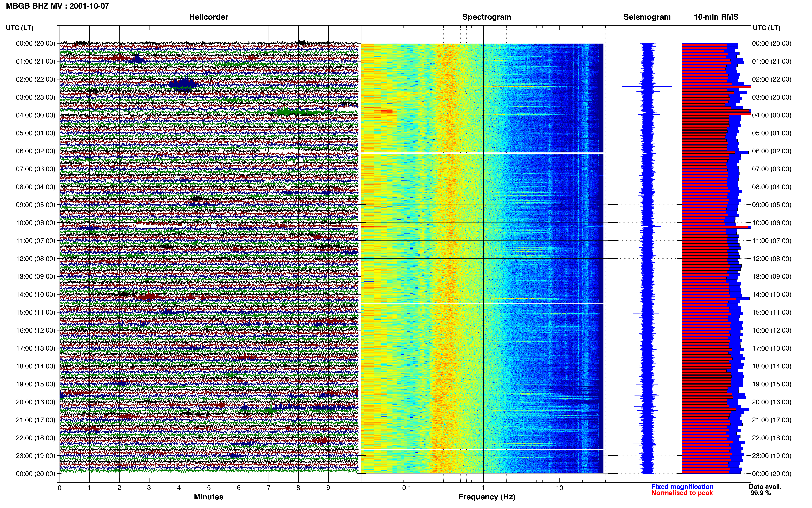This screenshot has width=812, height=508.
Task: Click right-side time label '12:00 (08:00)'
Action: pyautogui.click(x=772, y=259)
